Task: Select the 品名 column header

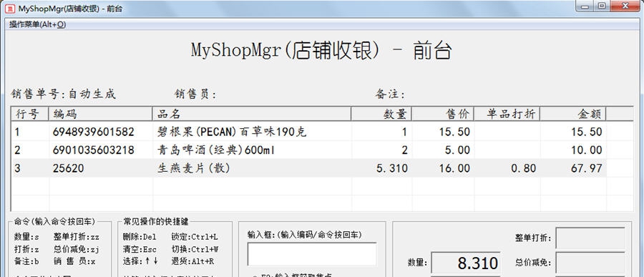Action: [x=252, y=114]
